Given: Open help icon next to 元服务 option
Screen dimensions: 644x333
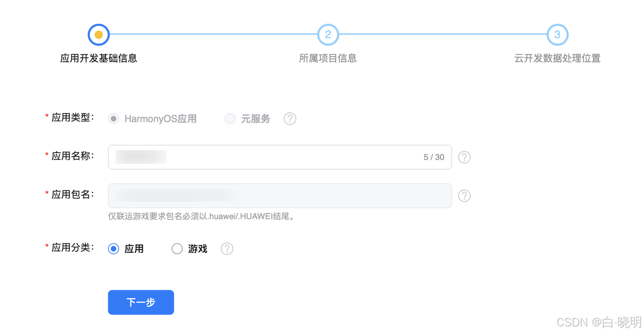Looking at the screenshot, I should click(x=290, y=119).
